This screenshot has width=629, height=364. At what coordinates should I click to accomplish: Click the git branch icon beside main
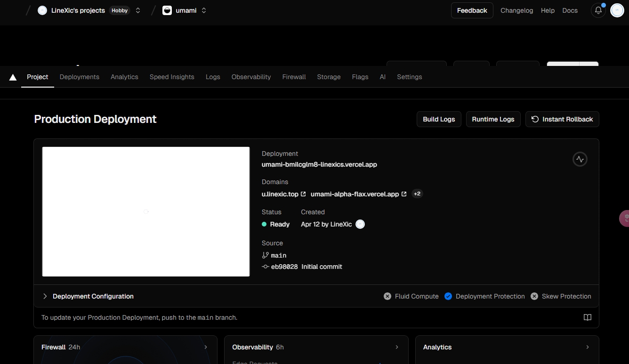pyautogui.click(x=265, y=255)
